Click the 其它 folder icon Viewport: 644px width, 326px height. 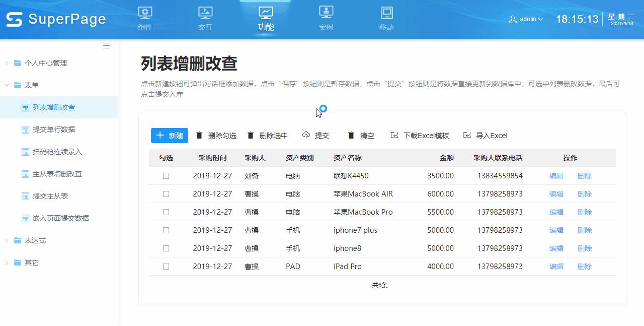tap(18, 263)
